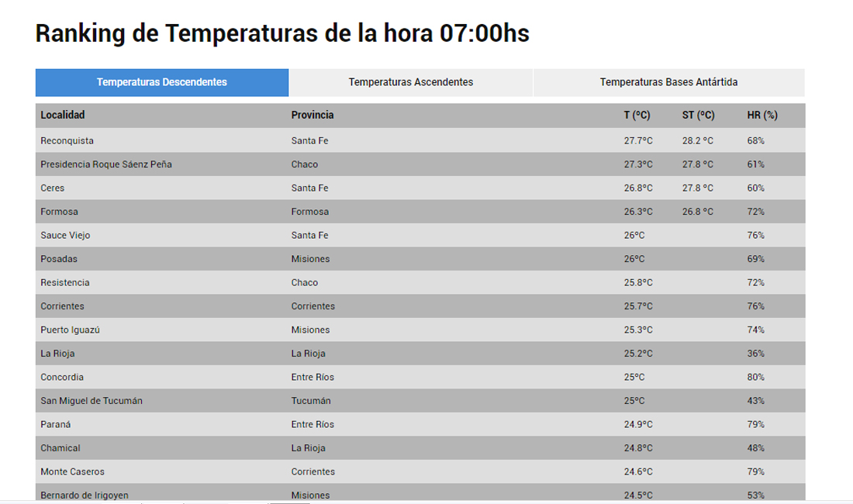Select the Reconquista locality cell

coord(67,141)
